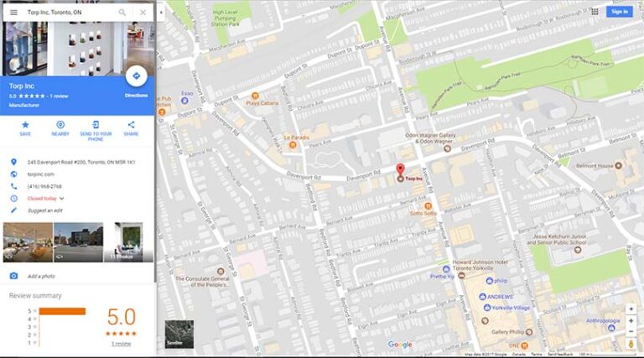Collapse the side panel arrow
The height and width of the screenshot is (358, 644).
[x=160, y=13]
